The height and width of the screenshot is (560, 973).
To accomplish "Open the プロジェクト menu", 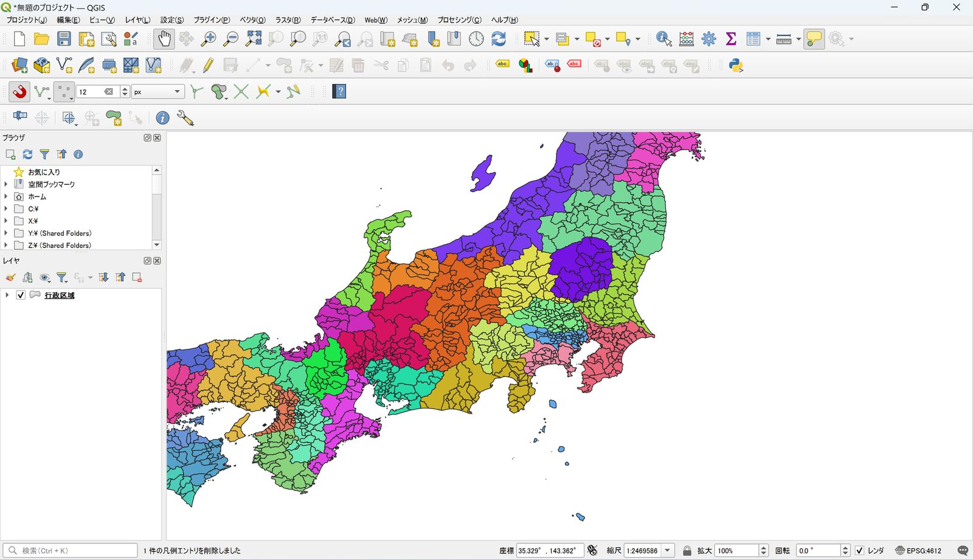I will point(26,20).
